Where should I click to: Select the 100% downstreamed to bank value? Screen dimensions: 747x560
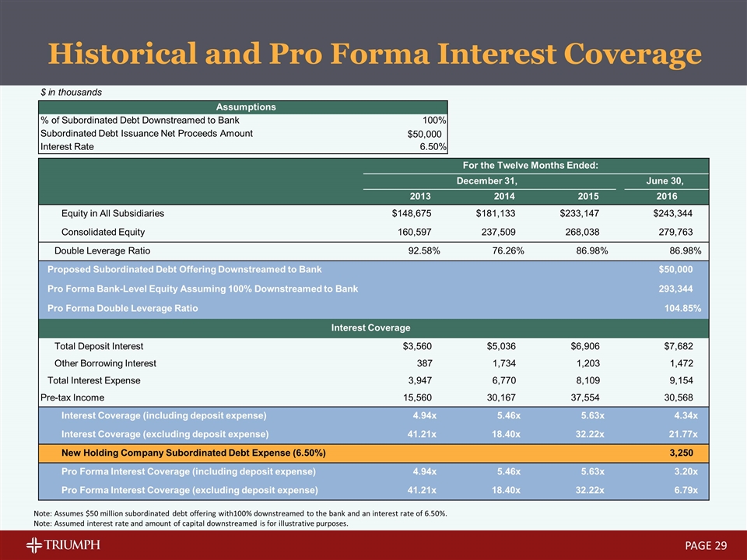click(x=433, y=121)
